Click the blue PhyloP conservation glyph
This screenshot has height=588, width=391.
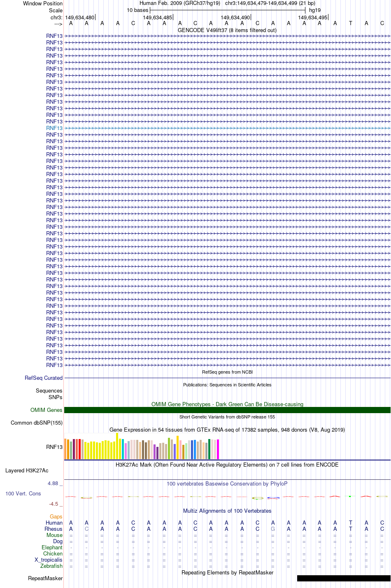tap(273, 498)
